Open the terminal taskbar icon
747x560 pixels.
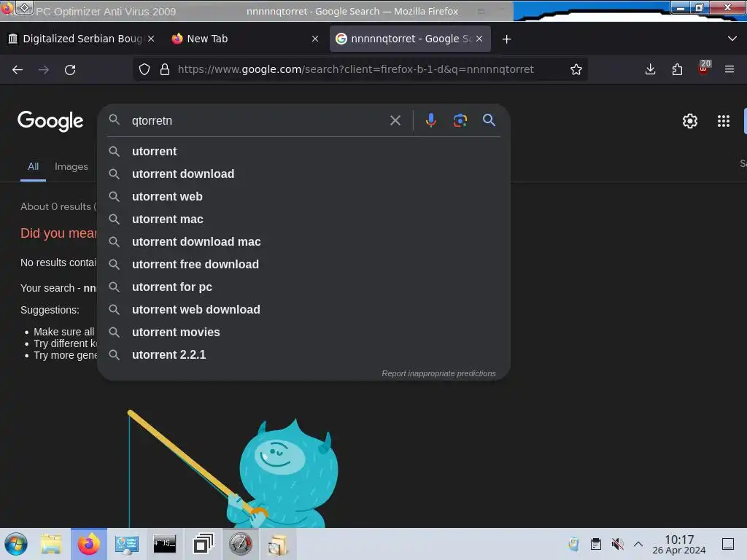pos(164,544)
